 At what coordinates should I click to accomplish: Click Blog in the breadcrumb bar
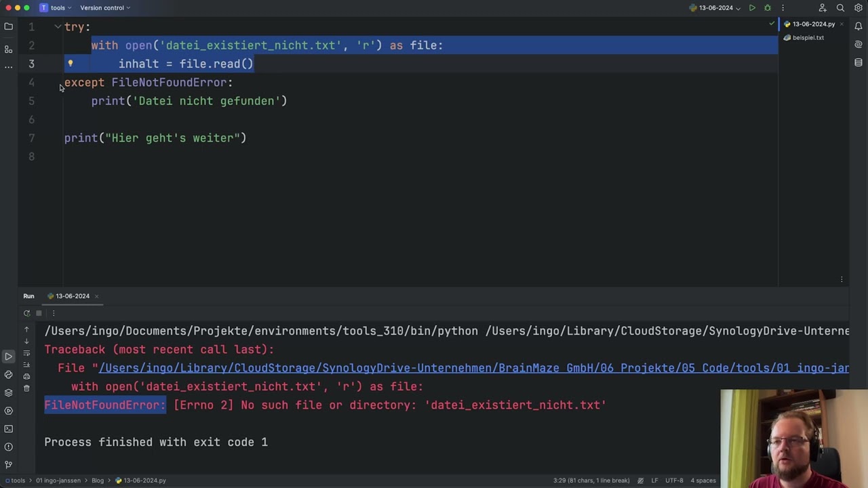98,481
